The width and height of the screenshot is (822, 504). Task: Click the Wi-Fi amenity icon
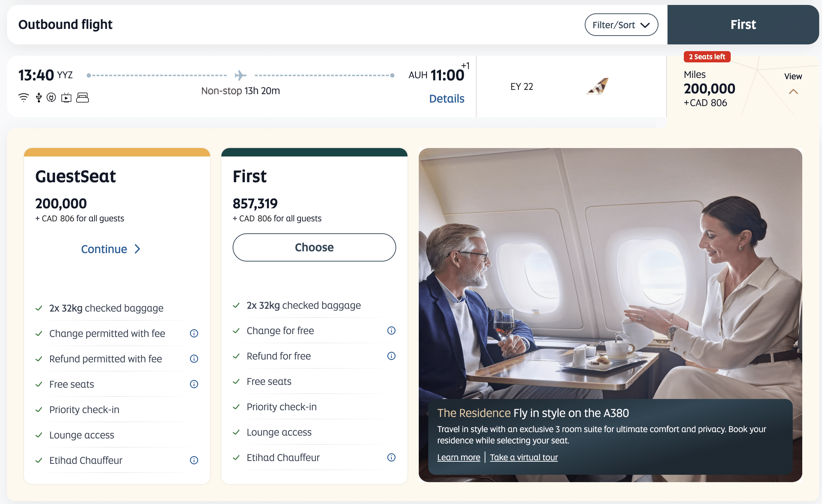(24, 98)
